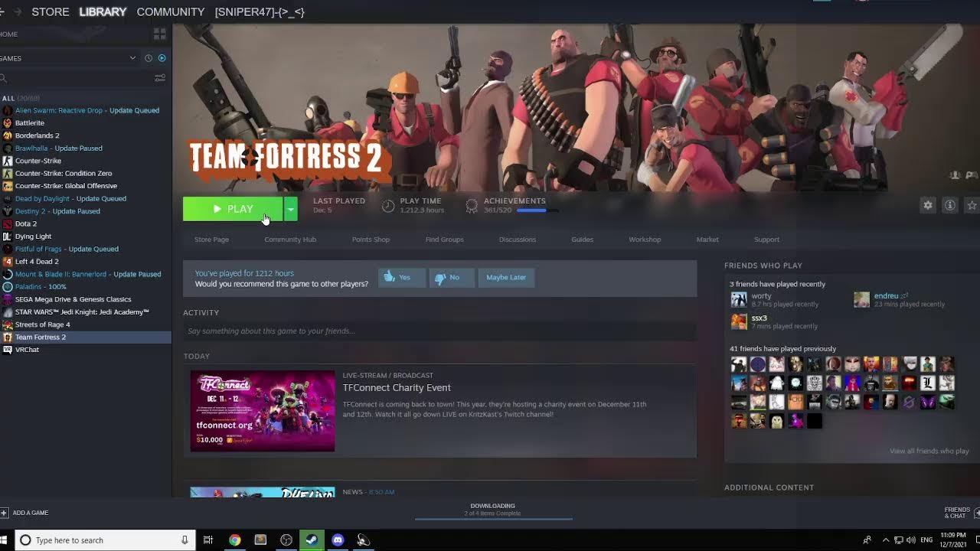Choose No for recommendation
980x551 pixels.
[452, 277]
